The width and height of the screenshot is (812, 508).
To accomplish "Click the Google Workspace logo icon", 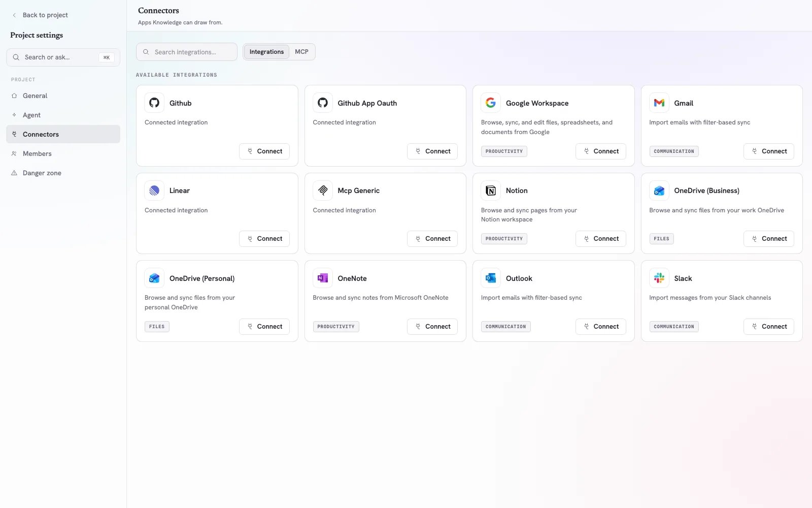I will [x=491, y=103].
